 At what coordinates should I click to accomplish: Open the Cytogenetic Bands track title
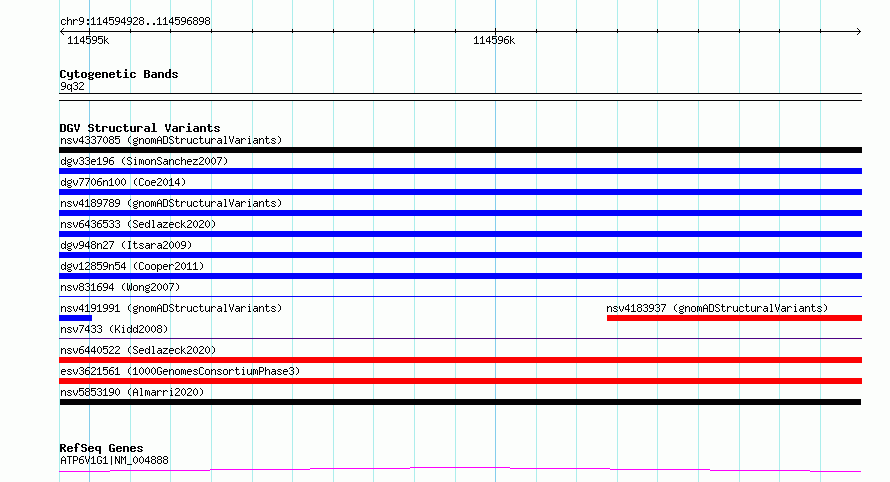coord(119,74)
